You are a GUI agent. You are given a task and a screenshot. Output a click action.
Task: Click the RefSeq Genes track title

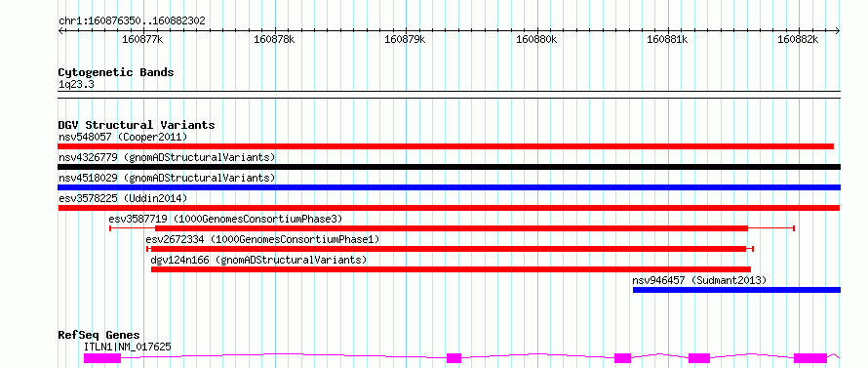tap(99, 336)
